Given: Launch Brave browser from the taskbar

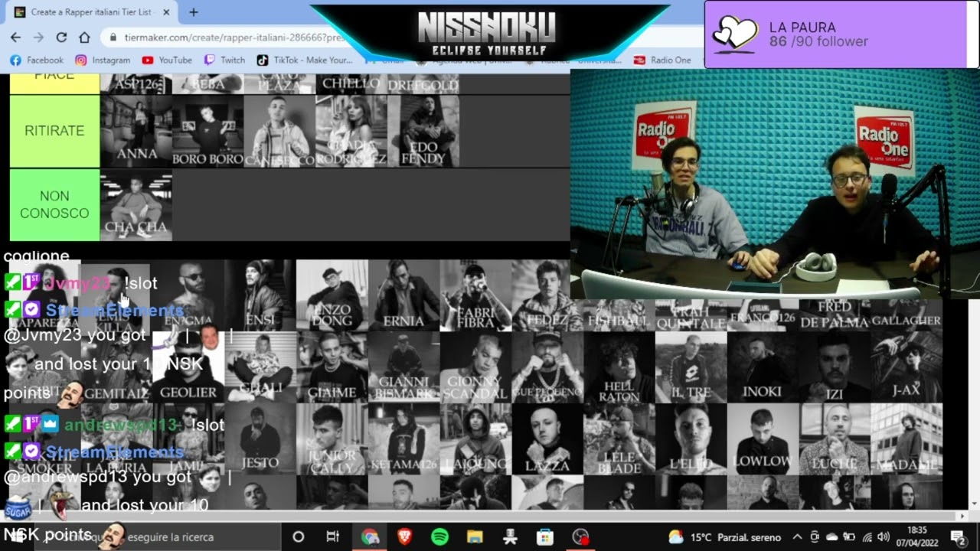Looking at the screenshot, I should (404, 536).
